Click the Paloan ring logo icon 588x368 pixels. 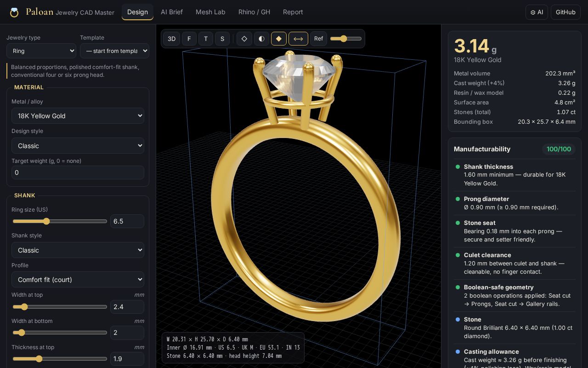coord(14,12)
